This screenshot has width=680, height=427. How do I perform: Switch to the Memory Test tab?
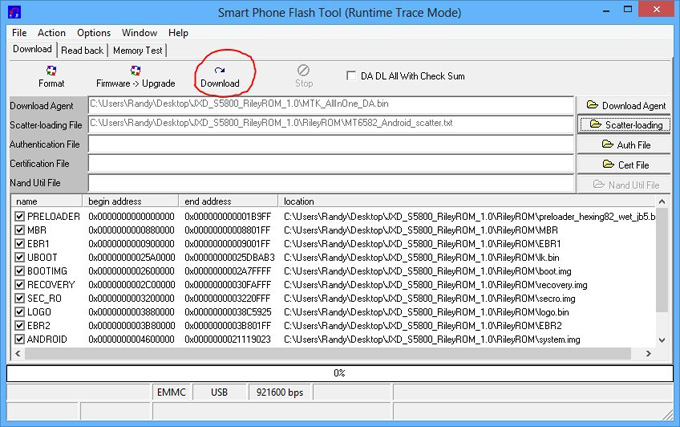(137, 50)
